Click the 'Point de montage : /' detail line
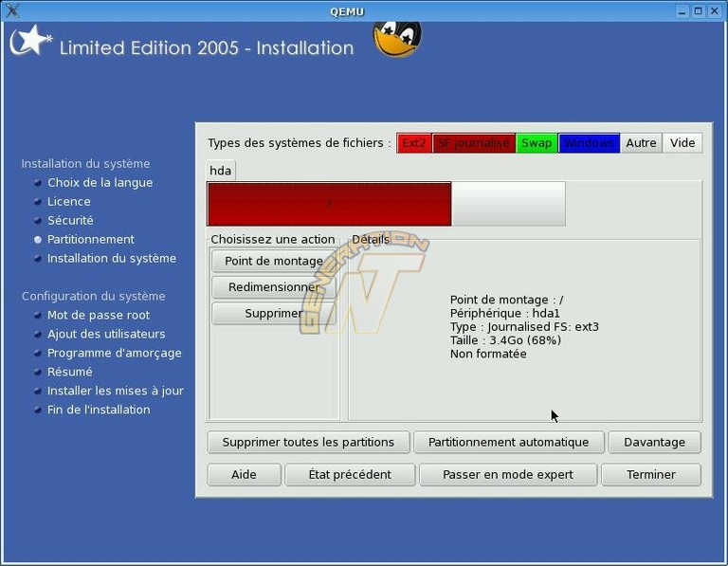This screenshot has width=728, height=566. tap(506, 300)
